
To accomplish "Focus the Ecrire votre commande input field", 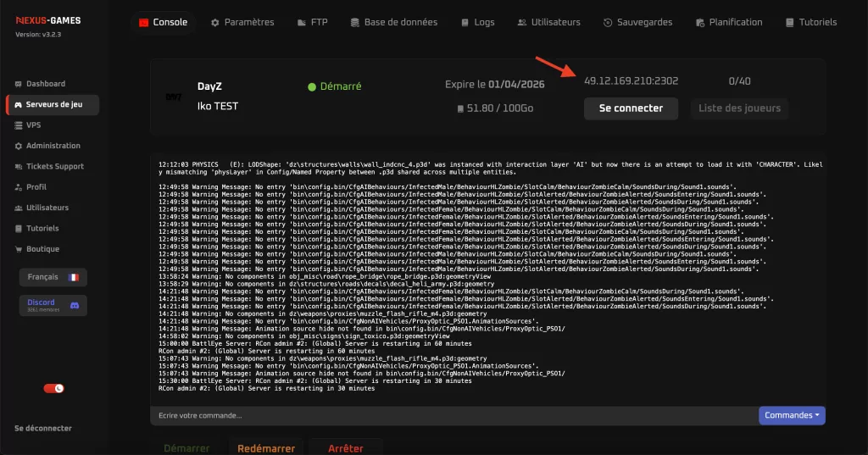I will [454, 416].
